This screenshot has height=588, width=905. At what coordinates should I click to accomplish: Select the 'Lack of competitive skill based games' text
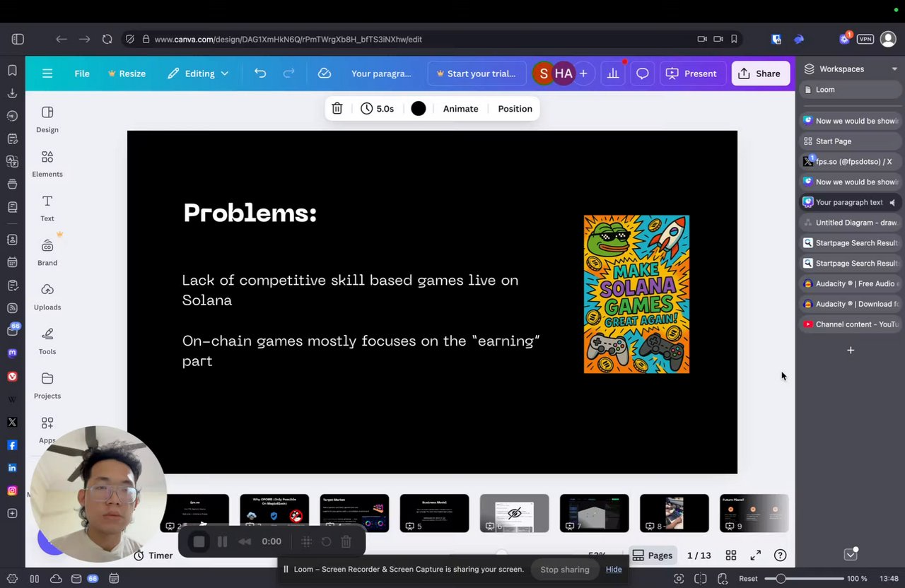(350, 290)
